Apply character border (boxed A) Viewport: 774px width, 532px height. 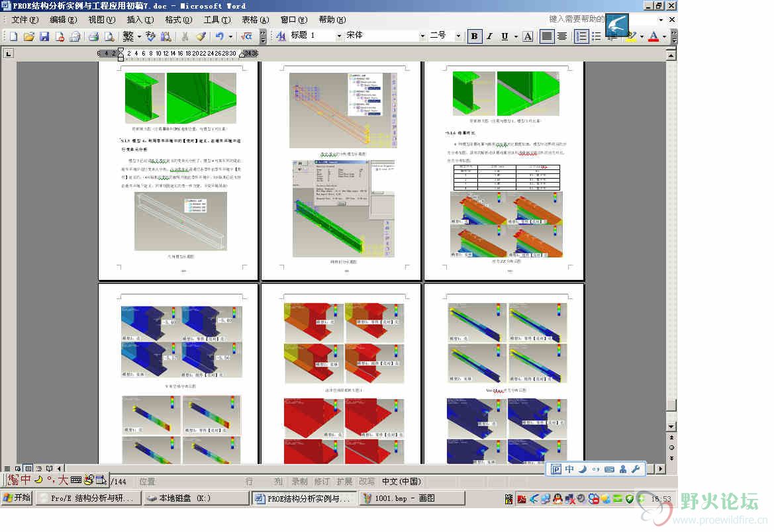(528, 36)
